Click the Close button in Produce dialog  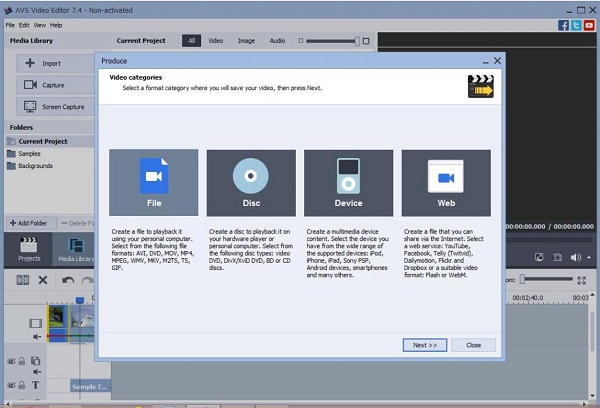pos(473,345)
